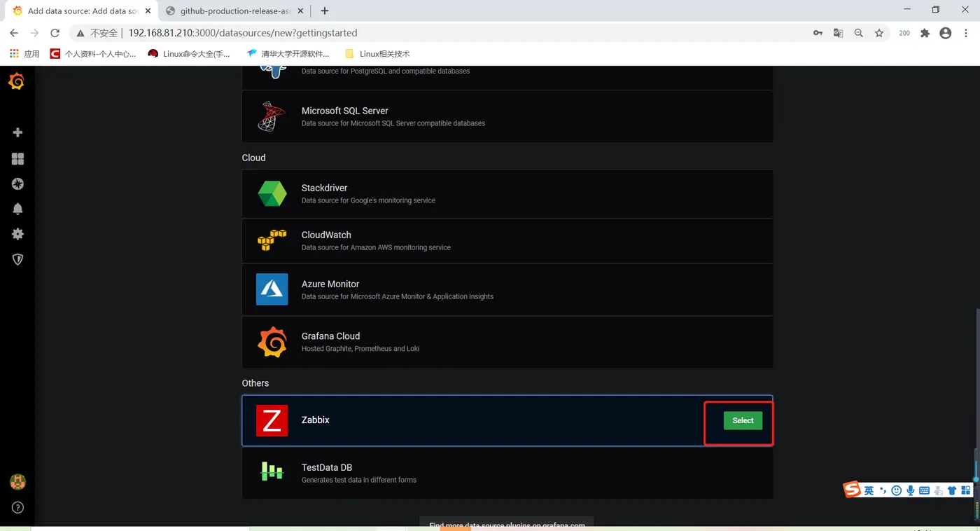The height and width of the screenshot is (531, 980).
Task: Choose the CloudWatch data source
Action: tap(507, 240)
